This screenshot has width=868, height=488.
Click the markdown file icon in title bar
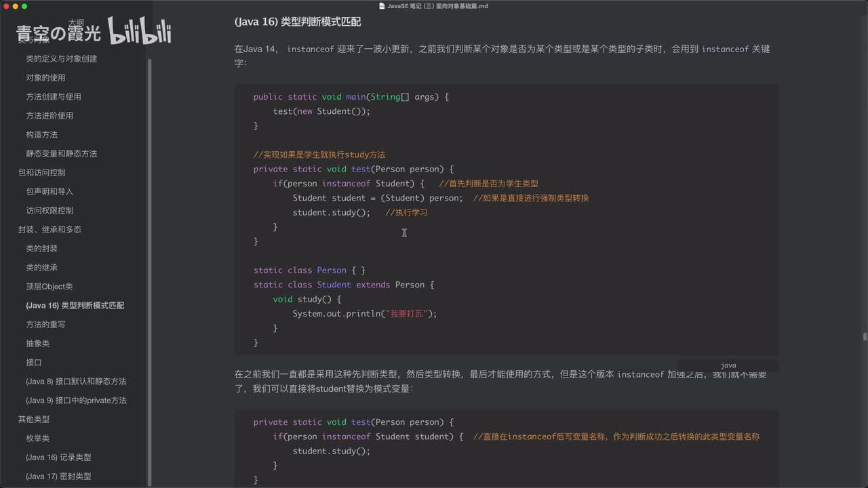(x=382, y=6)
